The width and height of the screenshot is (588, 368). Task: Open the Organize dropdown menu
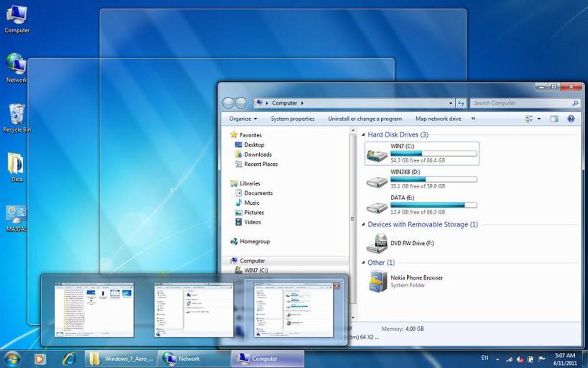pyautogui.click(x=243, y=119)
